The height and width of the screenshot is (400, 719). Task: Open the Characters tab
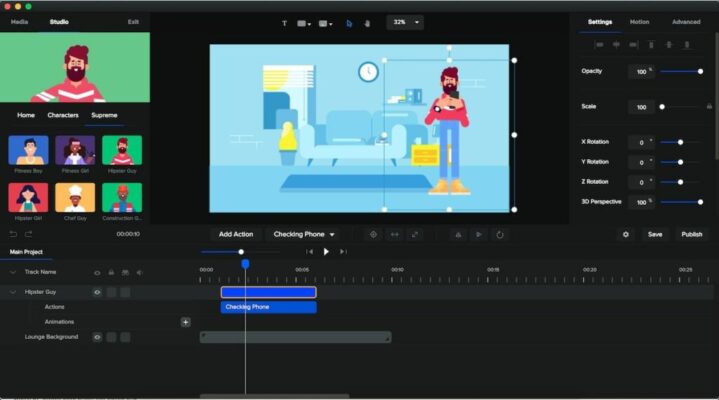click(62, 115)
